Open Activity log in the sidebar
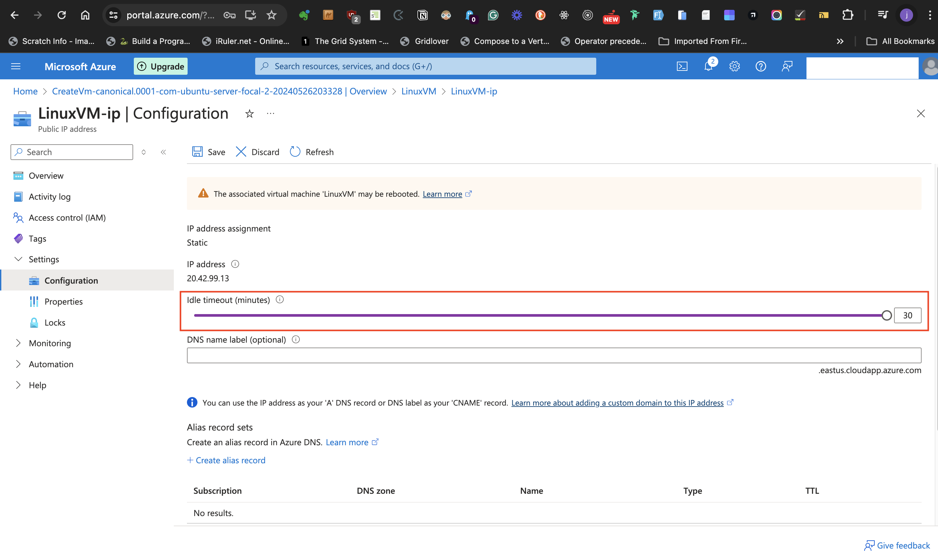Screen dimensions: 938x560 (50, 196)
